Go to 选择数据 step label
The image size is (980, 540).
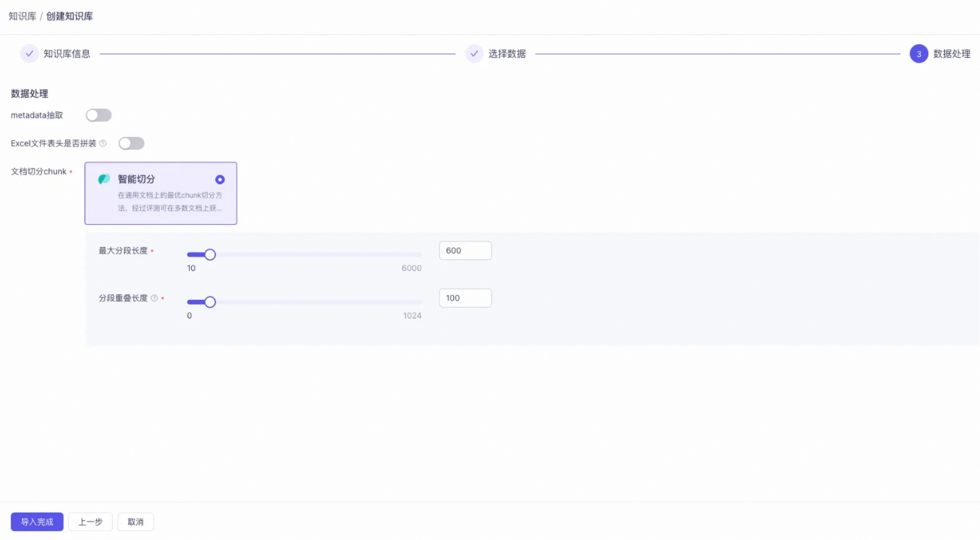point(507,54)
